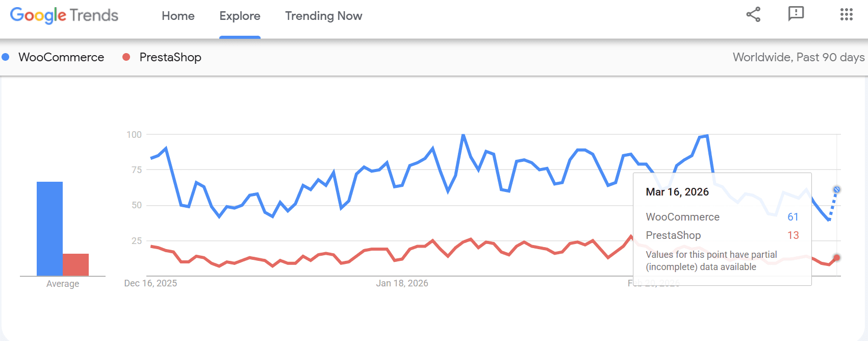
Task: Click the Dec 16, 2025 axis label
Action: coord(150,283)
